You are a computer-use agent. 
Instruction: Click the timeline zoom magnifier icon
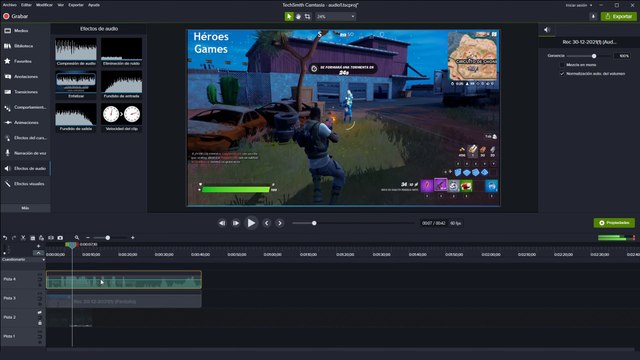(x=77, y=238)
